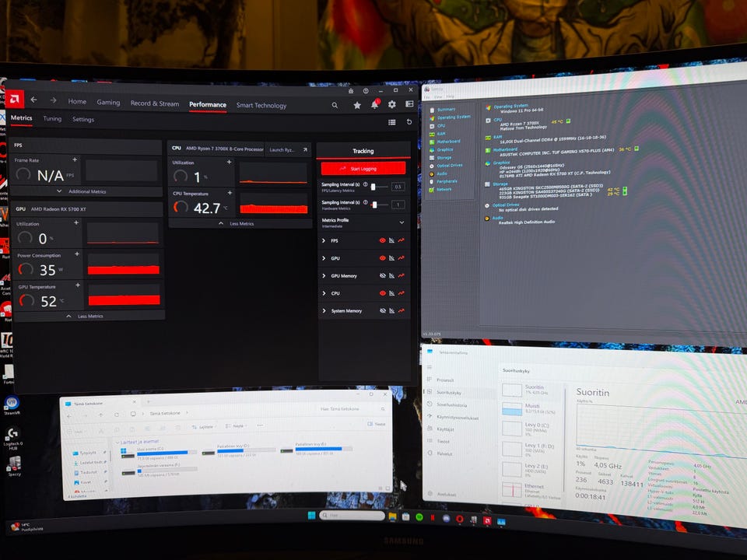
Task: Click plus icon next to Power Consumption
Action: pos(77,254)
